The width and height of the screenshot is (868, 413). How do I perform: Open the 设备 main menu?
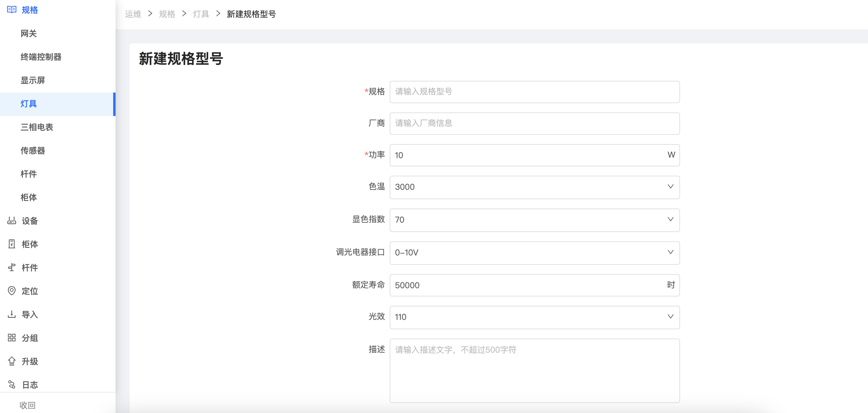click(30, 221)
